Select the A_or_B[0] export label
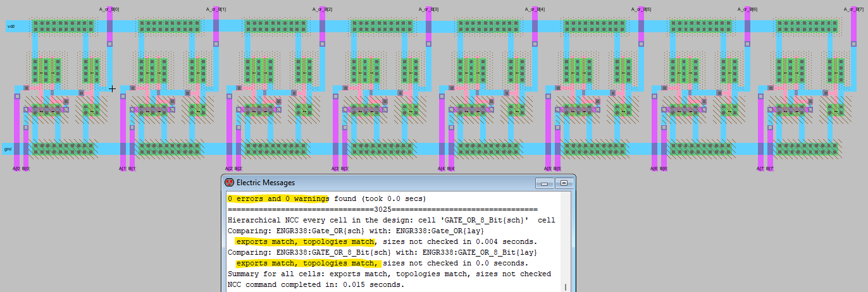The image size is (868, 292). point(109,9)
